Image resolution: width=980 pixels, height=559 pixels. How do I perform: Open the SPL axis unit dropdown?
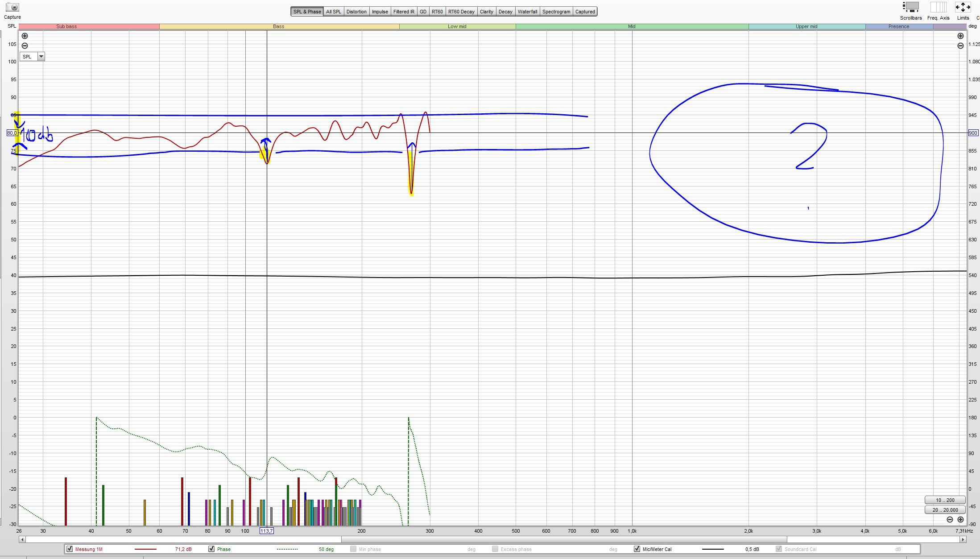click(x=41, y=57)
